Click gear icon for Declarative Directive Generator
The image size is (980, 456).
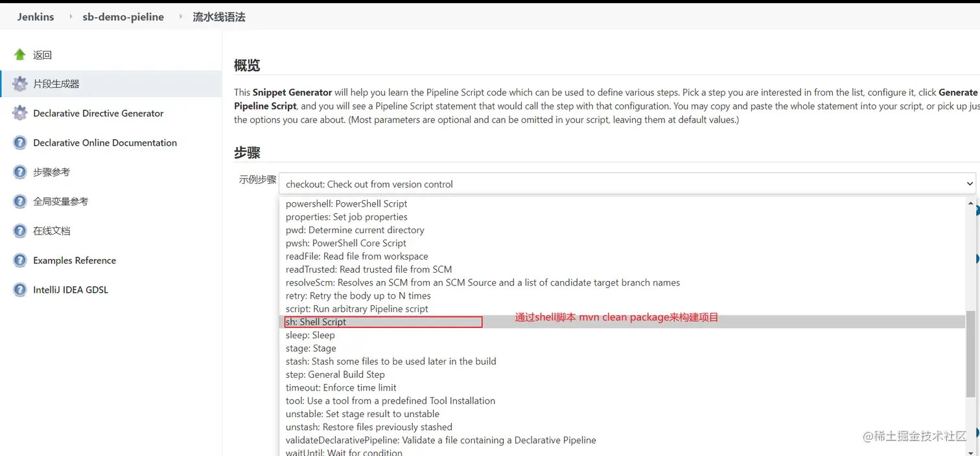[20, 113]
